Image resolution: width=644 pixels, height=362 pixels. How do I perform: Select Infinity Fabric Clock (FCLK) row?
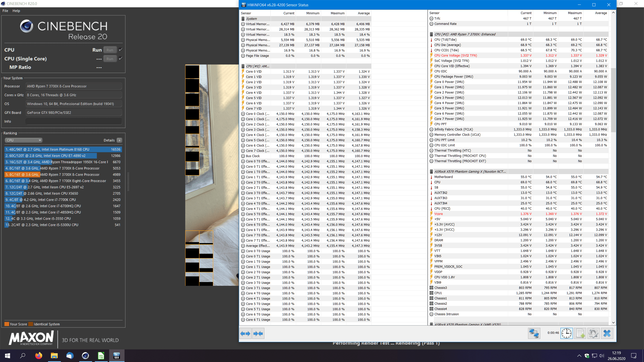click(518, 129)
